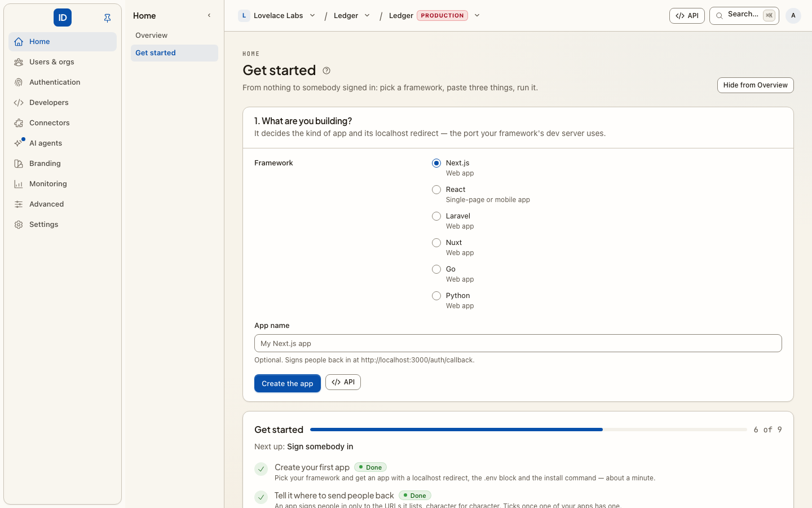This screenshot has height=508, width=812.
Task: Select the Next.js framework radio
Action: click(x=436, y=163)
